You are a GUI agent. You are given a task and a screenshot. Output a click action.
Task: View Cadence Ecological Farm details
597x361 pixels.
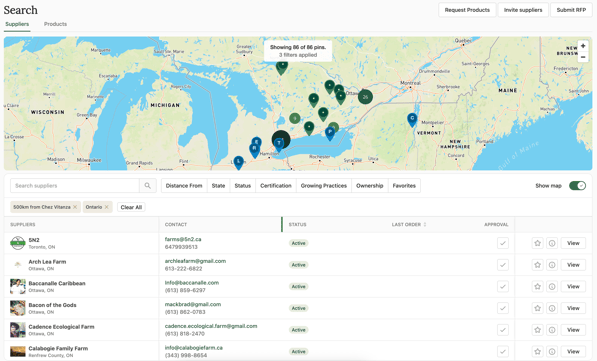573,330
